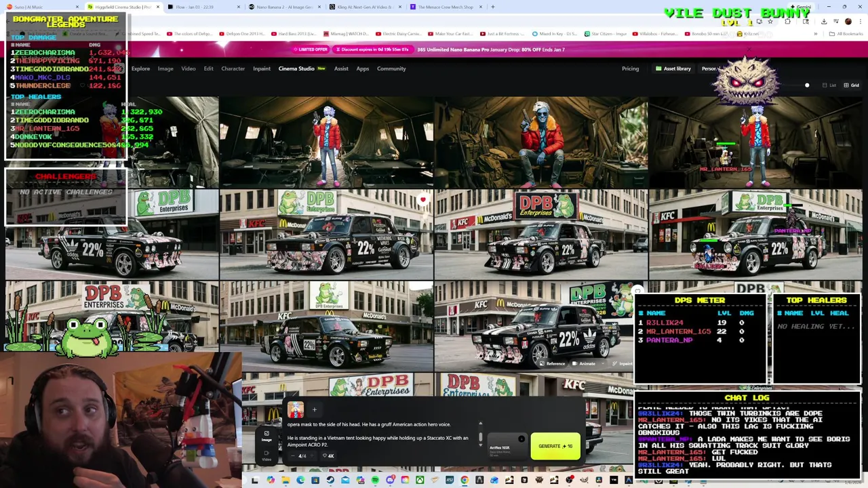Click into the prompt text field
Screen dimensions: 868x488
pos(380,434)
